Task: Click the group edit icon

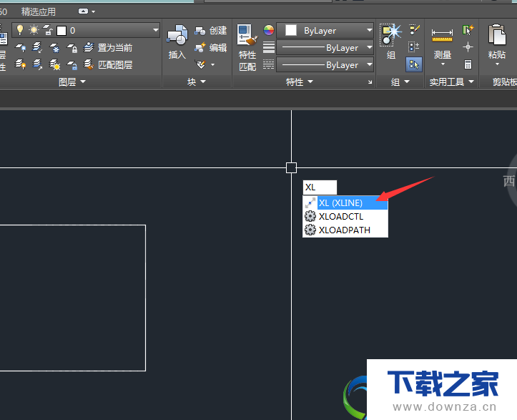Action: (414, 30)
